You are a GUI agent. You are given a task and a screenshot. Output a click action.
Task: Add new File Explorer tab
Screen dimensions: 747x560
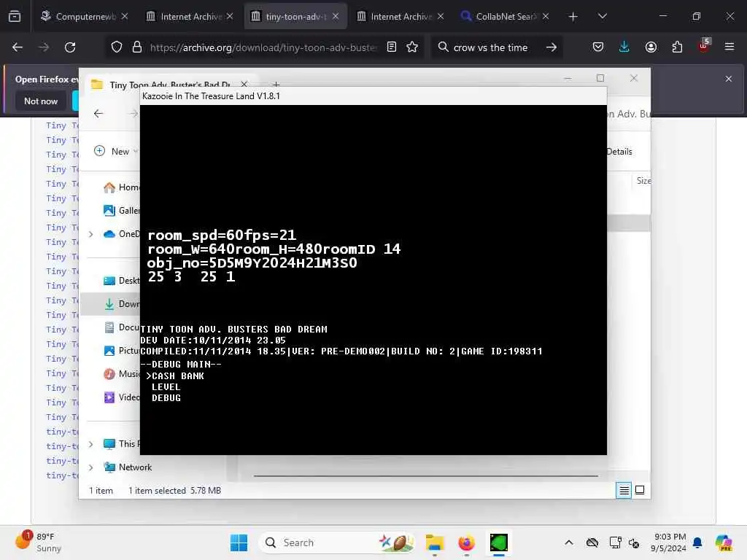[x=276, y=85]
